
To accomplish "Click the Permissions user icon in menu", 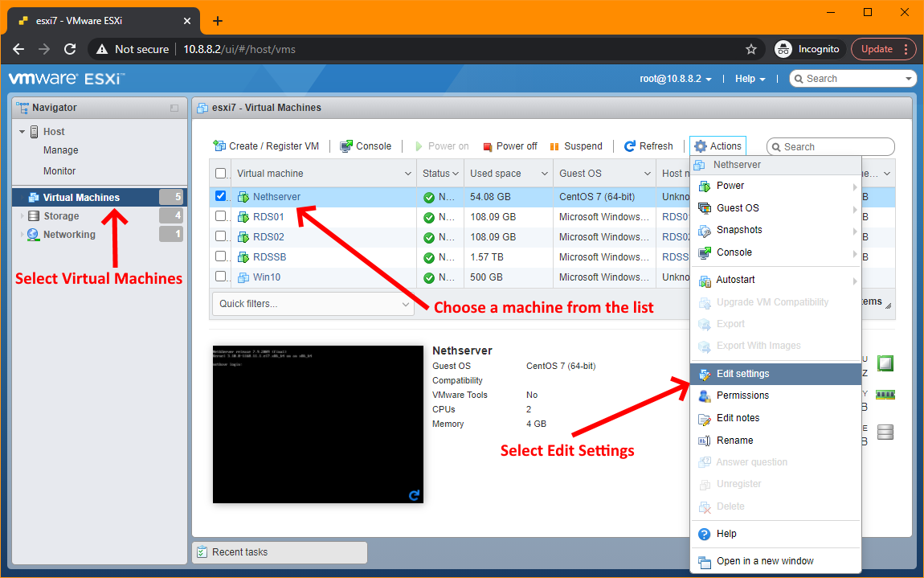I will 704,396.
